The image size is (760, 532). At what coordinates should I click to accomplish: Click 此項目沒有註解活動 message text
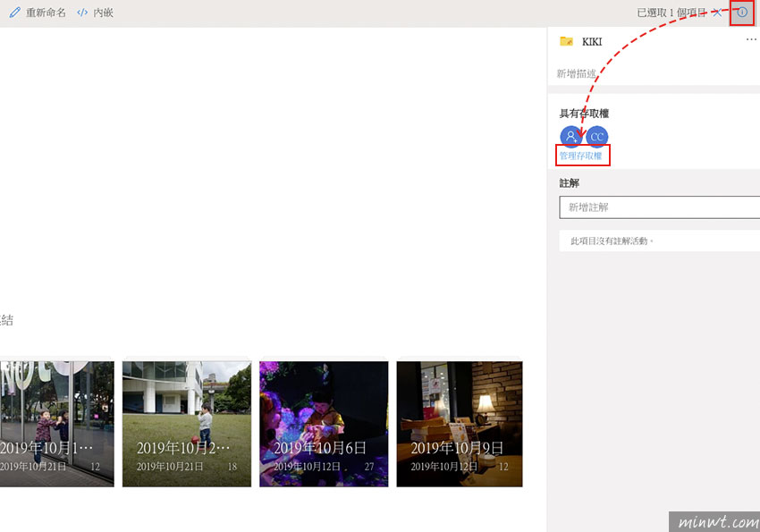pyautogui.click(x=612, y=241)
